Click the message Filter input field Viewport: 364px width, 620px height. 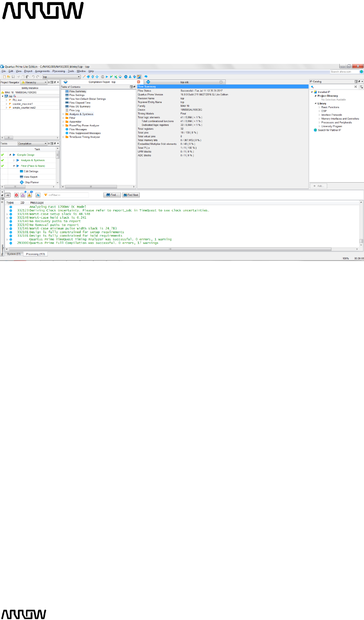tap(66, 195)
